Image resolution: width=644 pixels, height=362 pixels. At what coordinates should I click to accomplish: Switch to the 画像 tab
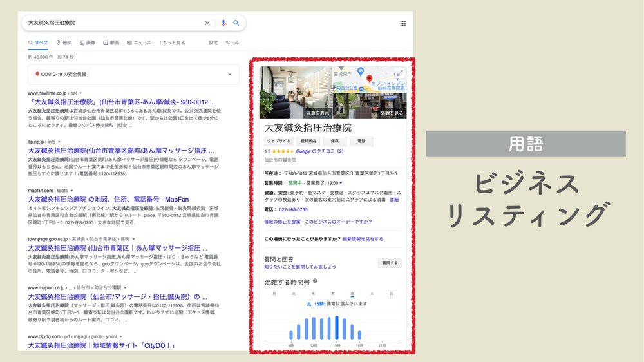tap(88, 43)
